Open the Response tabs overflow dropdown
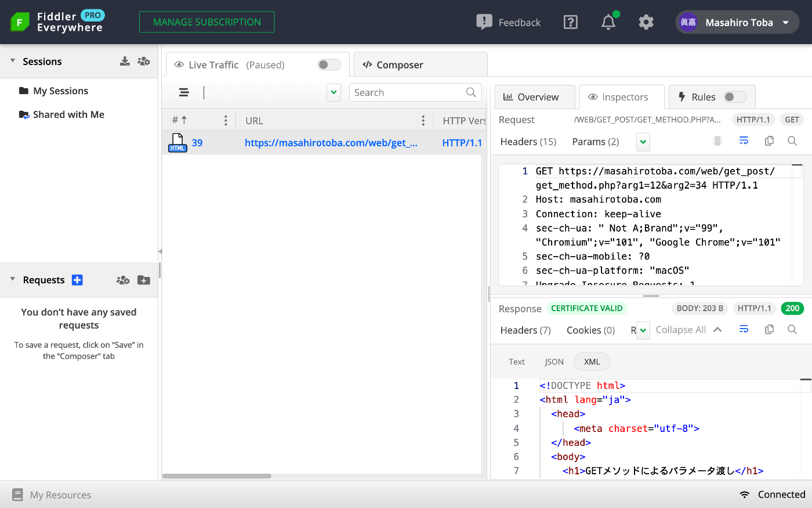Screen dimensions: 812x508 (x=643, y=330)
